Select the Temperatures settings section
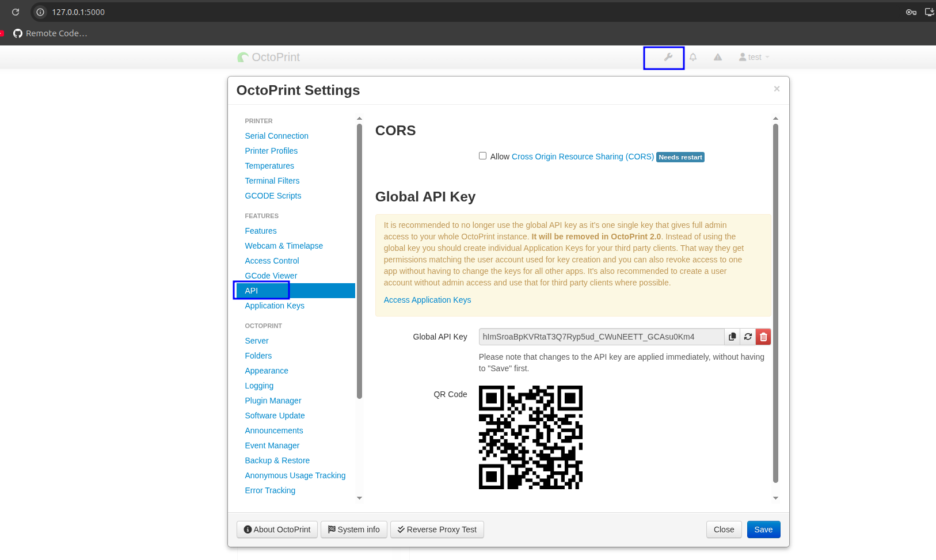 269,166
